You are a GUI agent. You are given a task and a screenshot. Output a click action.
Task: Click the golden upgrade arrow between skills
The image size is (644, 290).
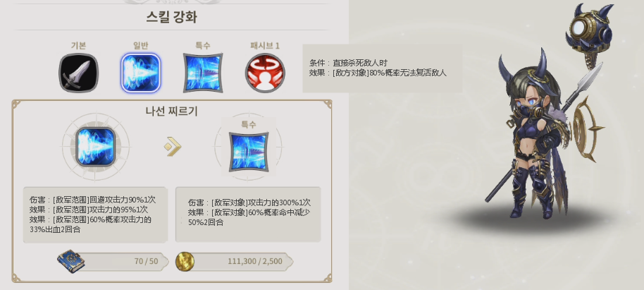[x=173, y=147]
